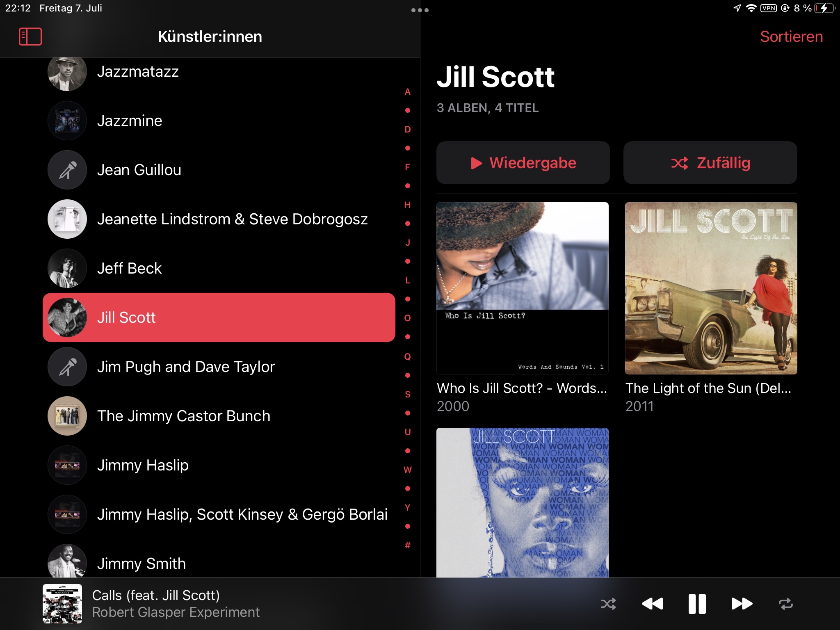Viewport: 840px width, 630px height.
Task: Jump to letter F in index
Action: 407,167
